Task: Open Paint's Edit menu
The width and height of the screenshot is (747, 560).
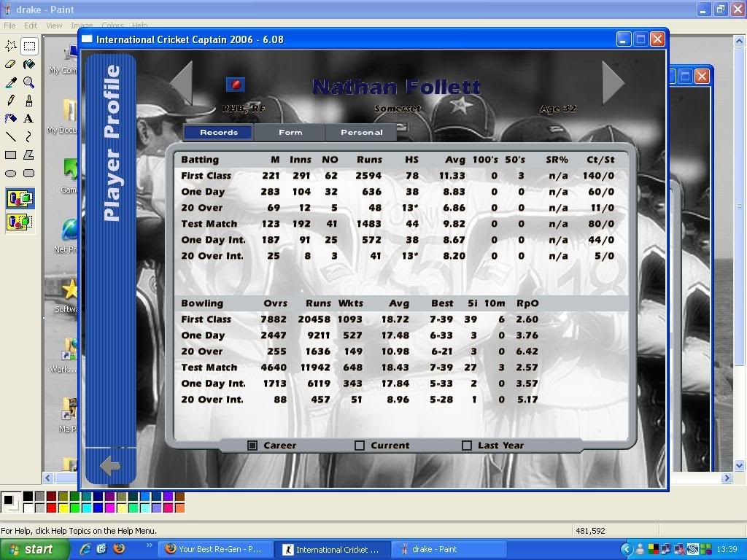Action: tap(31, 26)
